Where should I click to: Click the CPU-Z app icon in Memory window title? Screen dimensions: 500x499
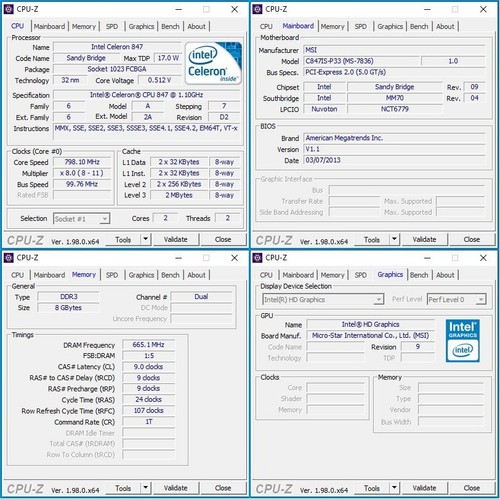(x=8, y=258)
